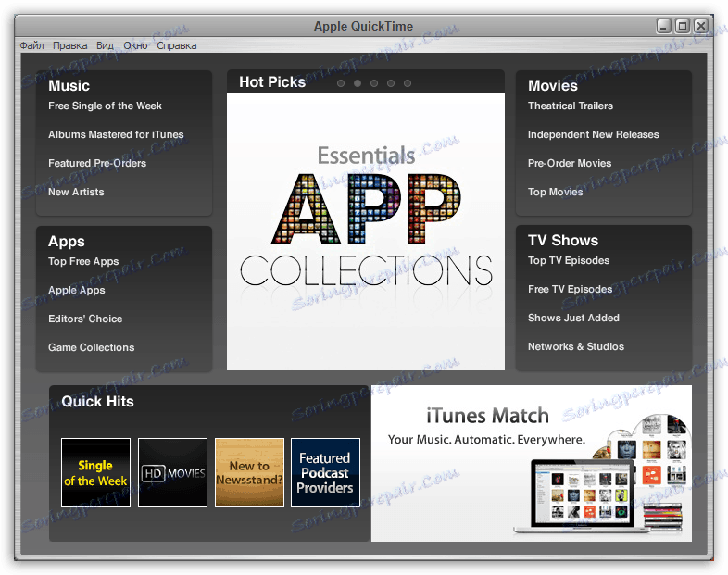Open Independent New Releases link
728x575 pixels.
[594, 134]
